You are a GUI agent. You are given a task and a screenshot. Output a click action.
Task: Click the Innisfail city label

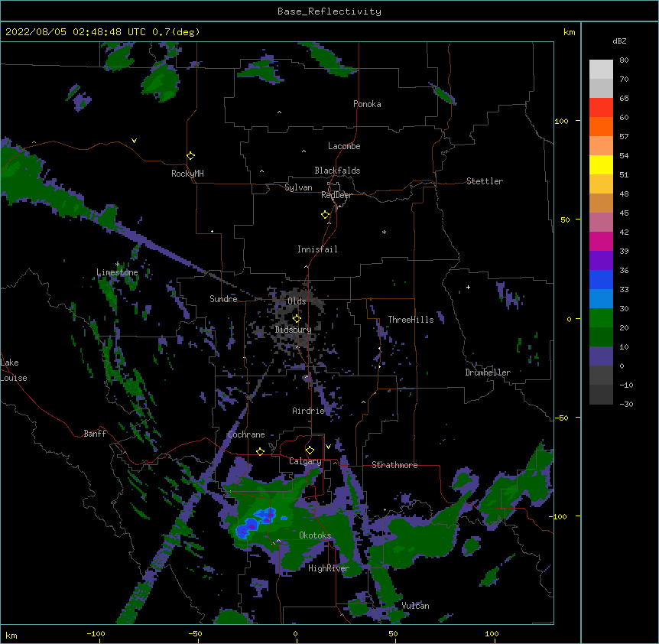(x=317, y=249)
